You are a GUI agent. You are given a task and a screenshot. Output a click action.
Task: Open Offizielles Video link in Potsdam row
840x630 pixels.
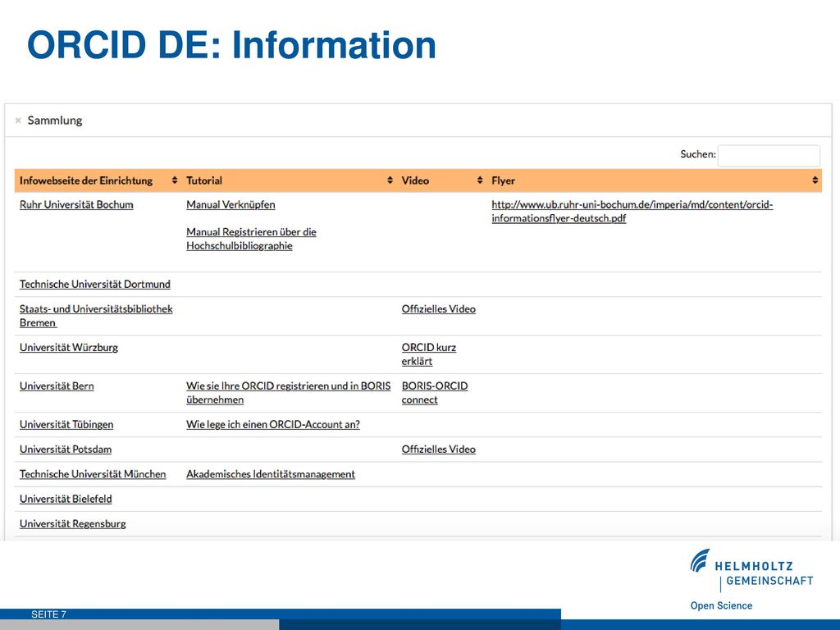point(438,450)
